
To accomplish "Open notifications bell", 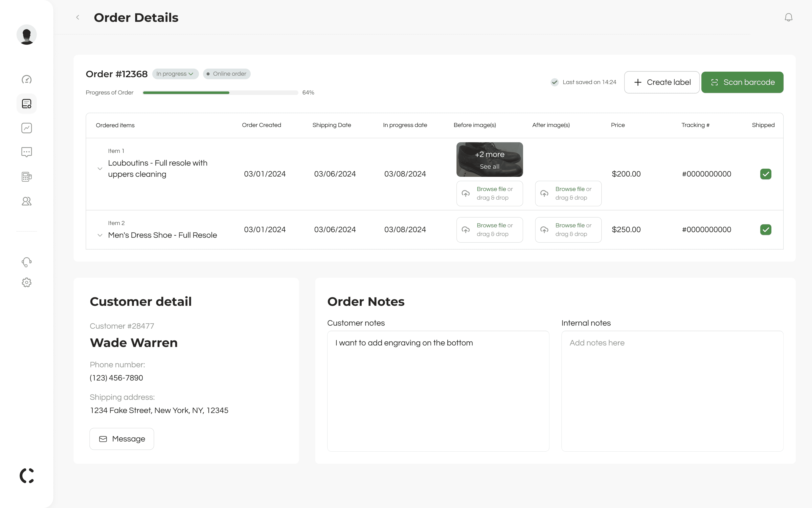I will (789, 17).
